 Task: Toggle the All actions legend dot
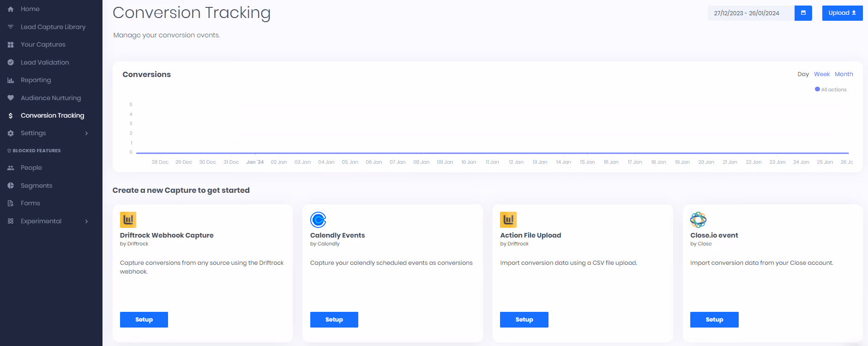[817, 89]
